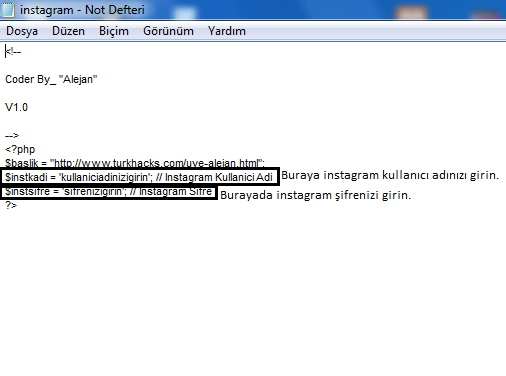Click the Notepad icon in title bar
The image size is (506, 376).
[7, 9]
